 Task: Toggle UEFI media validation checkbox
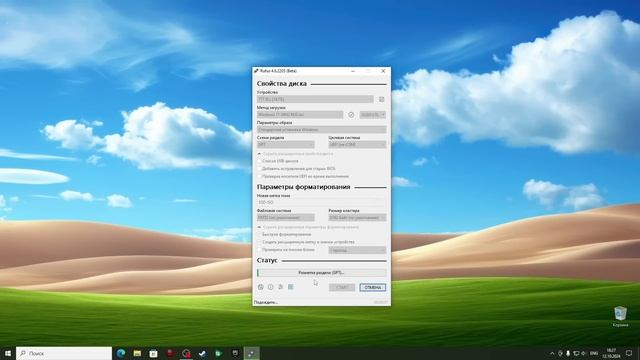click(x=260, y=176)
